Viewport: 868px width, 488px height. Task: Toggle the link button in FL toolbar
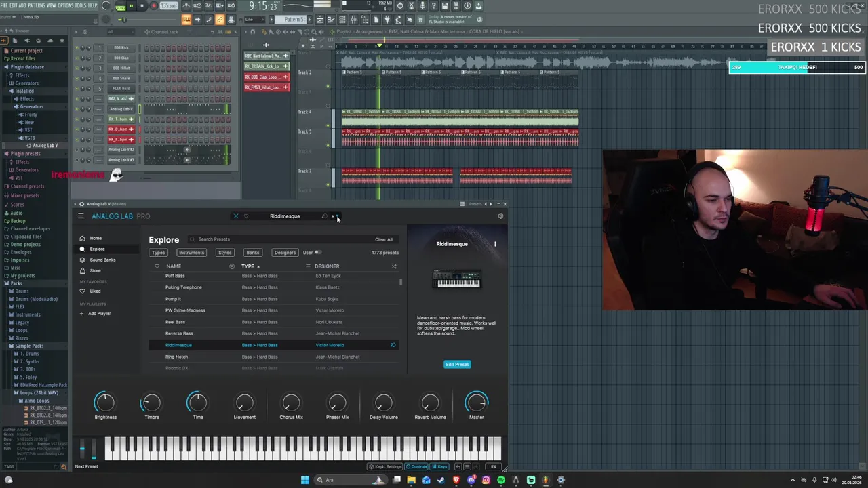coord(220,20)
